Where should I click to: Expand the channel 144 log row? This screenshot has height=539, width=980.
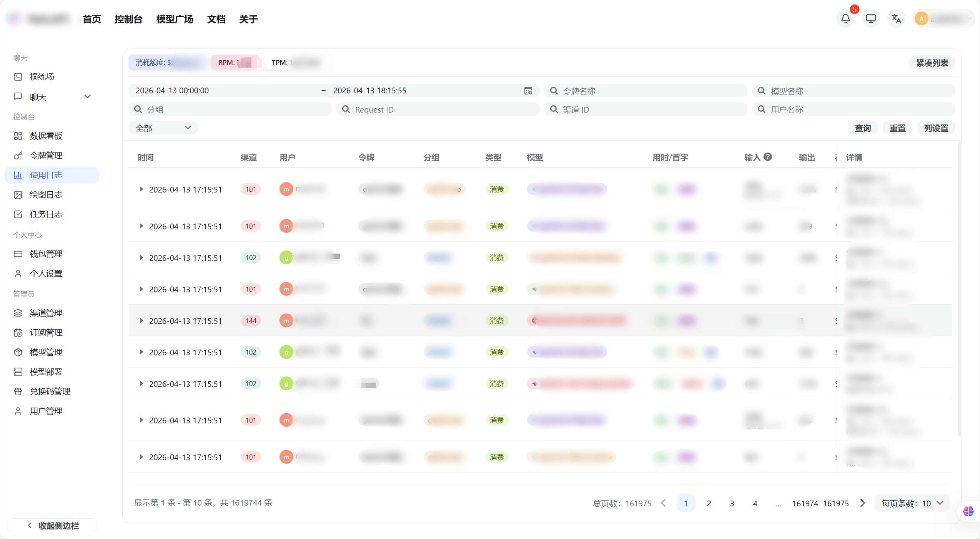(141, 321)
